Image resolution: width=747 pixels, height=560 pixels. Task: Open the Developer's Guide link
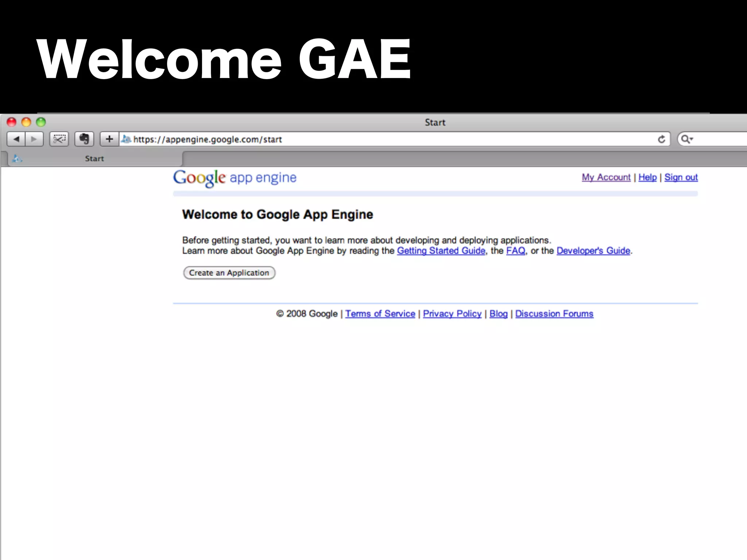(x=593, y=251)
